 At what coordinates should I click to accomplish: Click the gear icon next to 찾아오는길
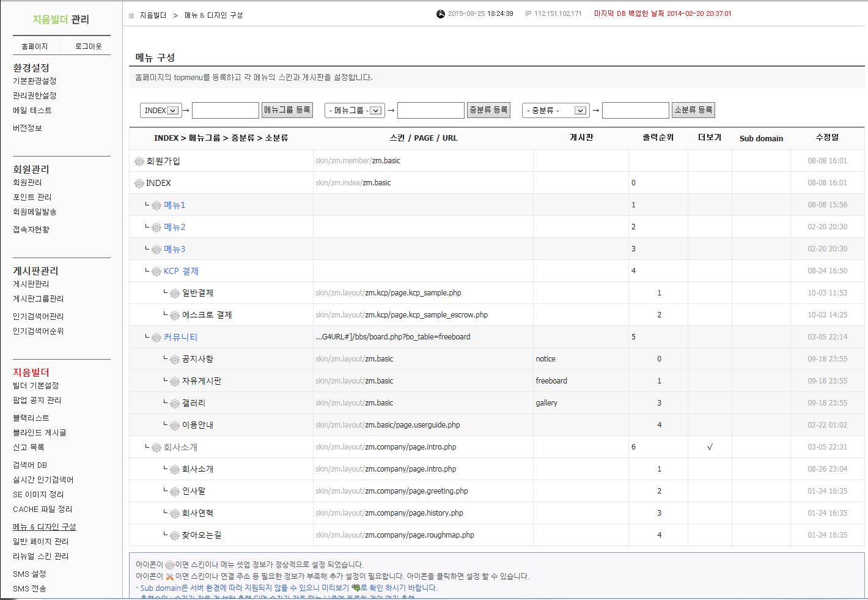click(x=175, y=536)
